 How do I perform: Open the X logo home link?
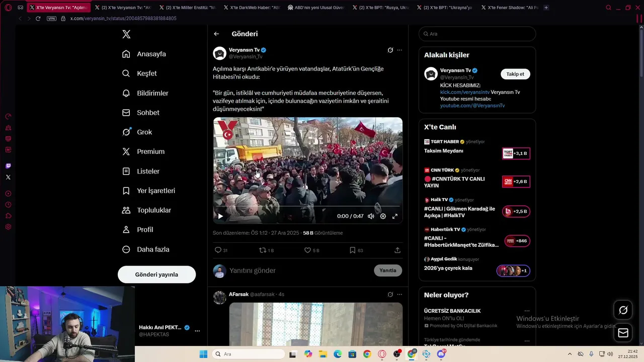click(126, 34)
